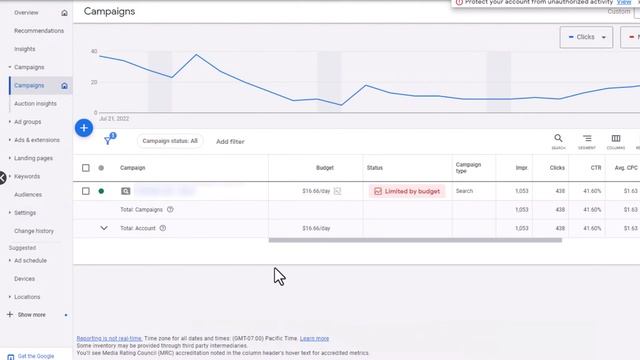Expand Landing pages in sidebar
Image resolution: width=640 pixels, height=360 pixels.
click(10, 158)
